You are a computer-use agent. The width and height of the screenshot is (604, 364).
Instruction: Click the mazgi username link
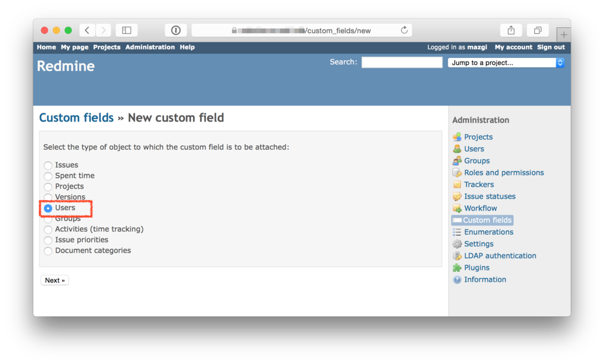[x=477, y=47]
